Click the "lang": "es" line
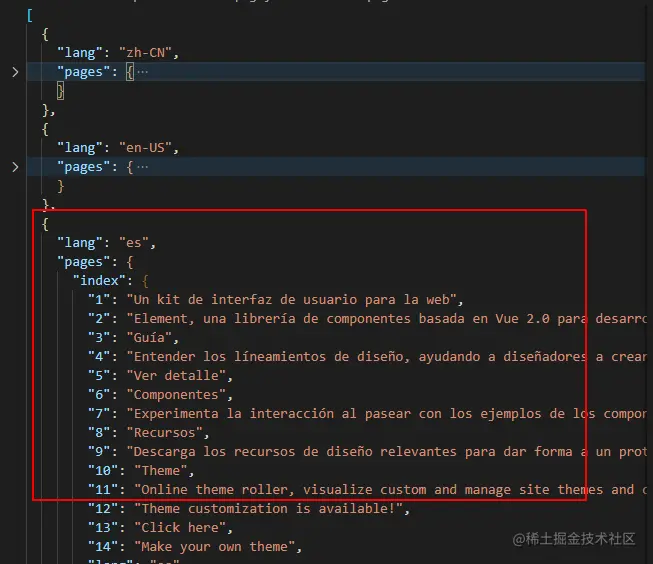The height and width of the screenshot is (564, 653). click(x=107, y=243)
